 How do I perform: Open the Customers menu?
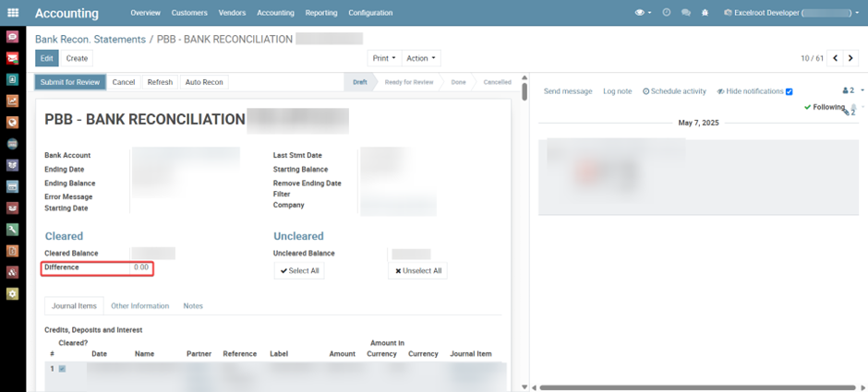click(189, 12)
